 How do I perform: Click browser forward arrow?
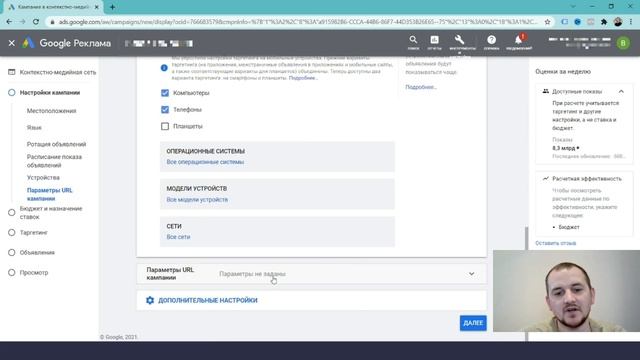(x=22, y=22)
